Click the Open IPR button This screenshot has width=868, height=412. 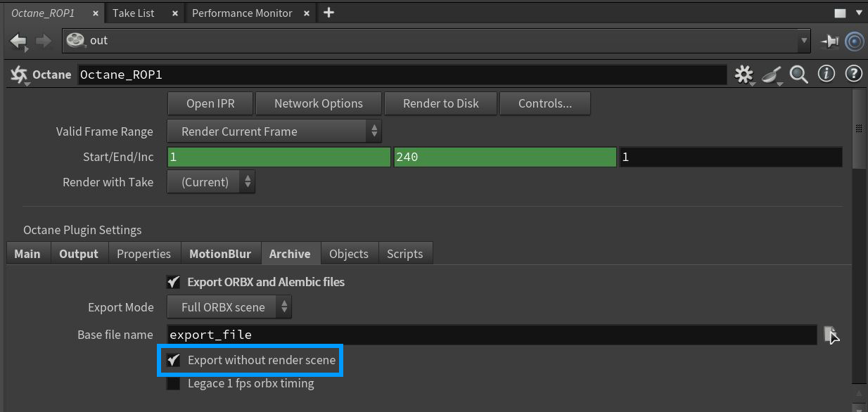coord(210,103)
